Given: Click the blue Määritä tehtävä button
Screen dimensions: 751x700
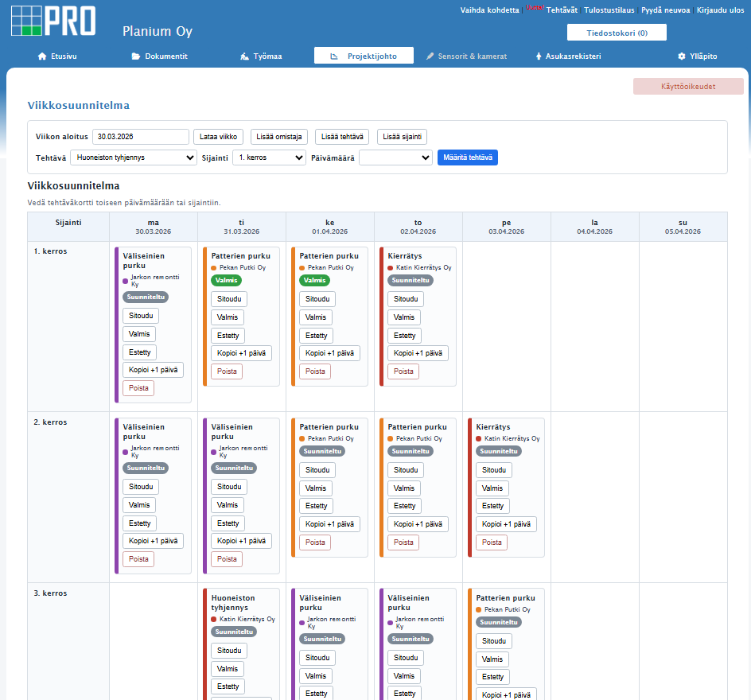Looking at the screenshot, I should tap(469, 157).
